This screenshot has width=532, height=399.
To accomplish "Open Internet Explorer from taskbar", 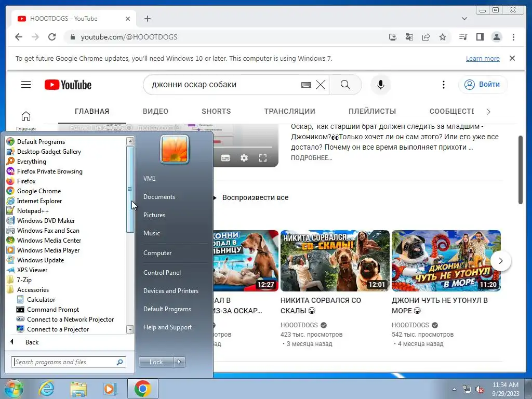I will [46, 389].
